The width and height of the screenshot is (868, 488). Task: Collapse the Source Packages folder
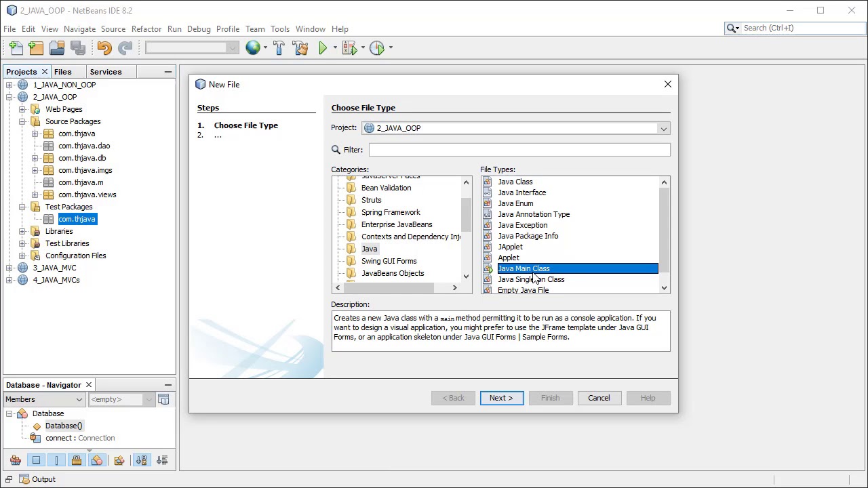tap(22, 121)
